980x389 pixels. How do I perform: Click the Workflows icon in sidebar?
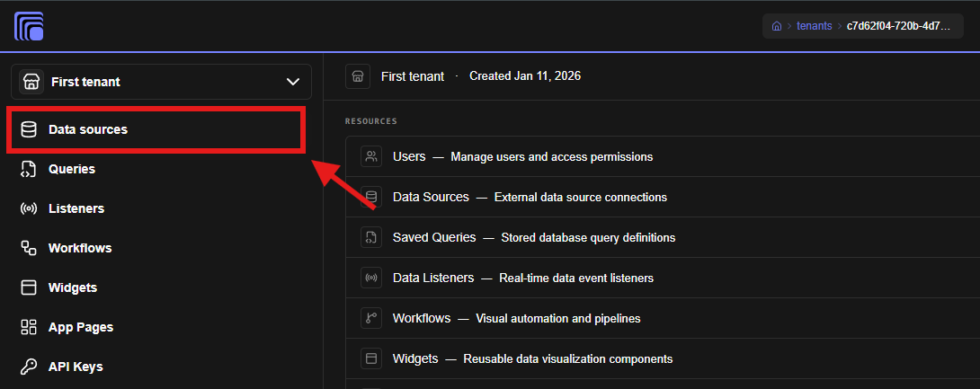tap(29, 248)
